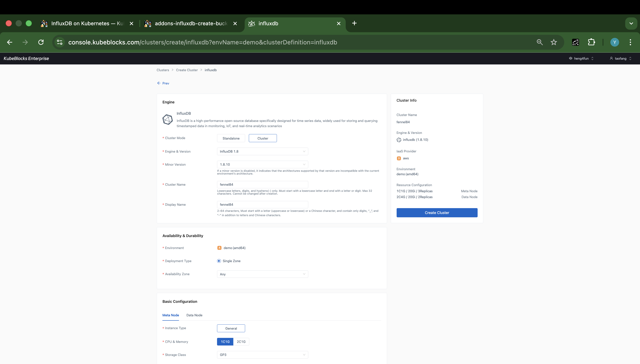The width and height of the screenshot is (640, 364).
Task: Click the Cluster Name input field
Action: (262, 184)
